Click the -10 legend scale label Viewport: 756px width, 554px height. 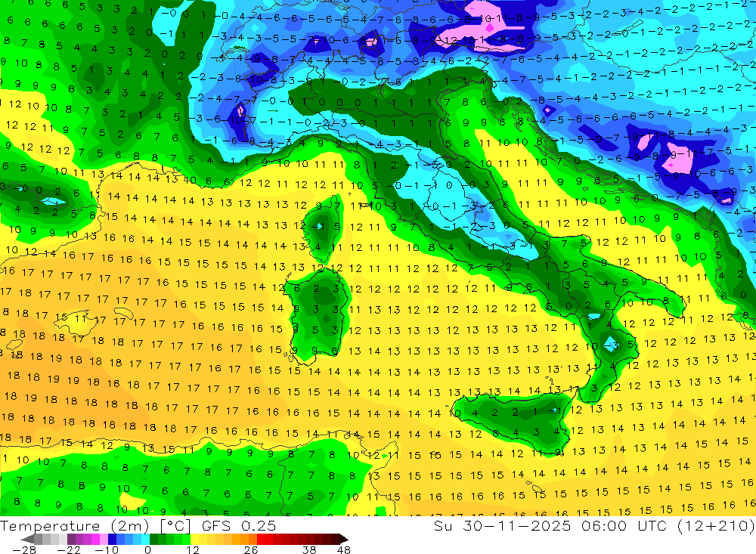[107, 550]
